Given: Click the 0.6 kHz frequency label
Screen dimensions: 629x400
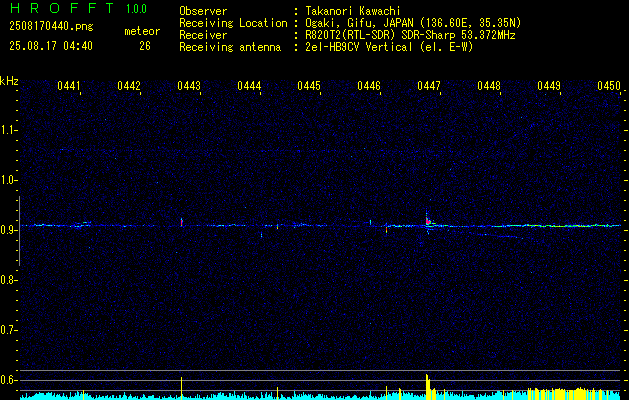Looking at the screenshot, I should tap(9, 380).
